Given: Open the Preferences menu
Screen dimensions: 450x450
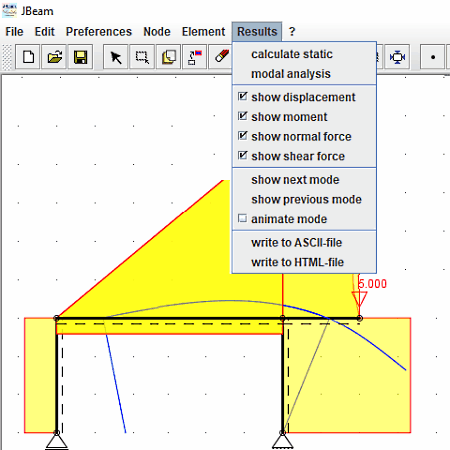Looking at the screenshot, I should 99,32.
